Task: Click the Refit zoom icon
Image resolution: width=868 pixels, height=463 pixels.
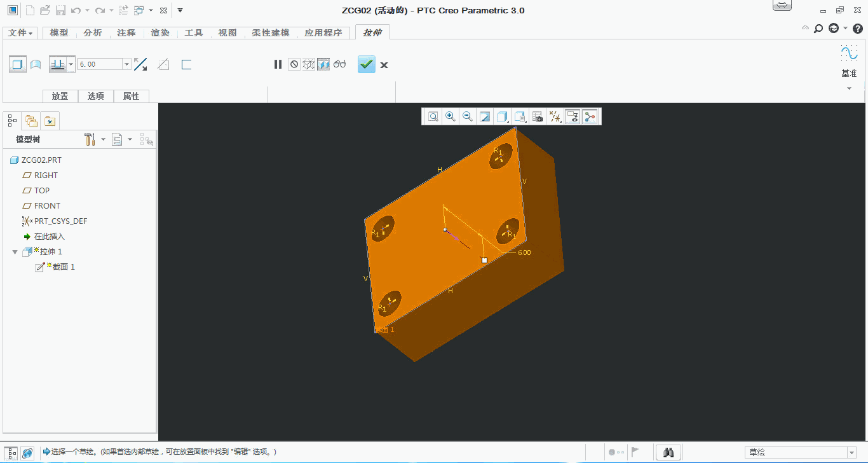Action: 433,116
